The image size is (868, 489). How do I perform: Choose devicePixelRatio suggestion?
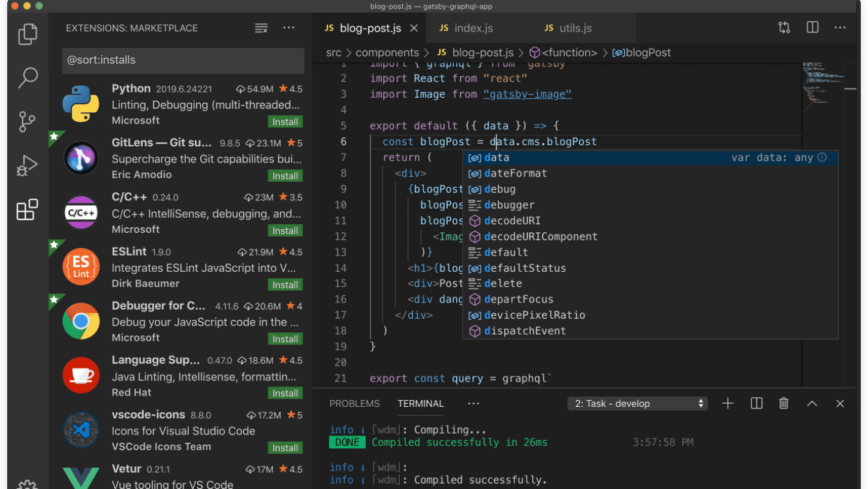650,315
